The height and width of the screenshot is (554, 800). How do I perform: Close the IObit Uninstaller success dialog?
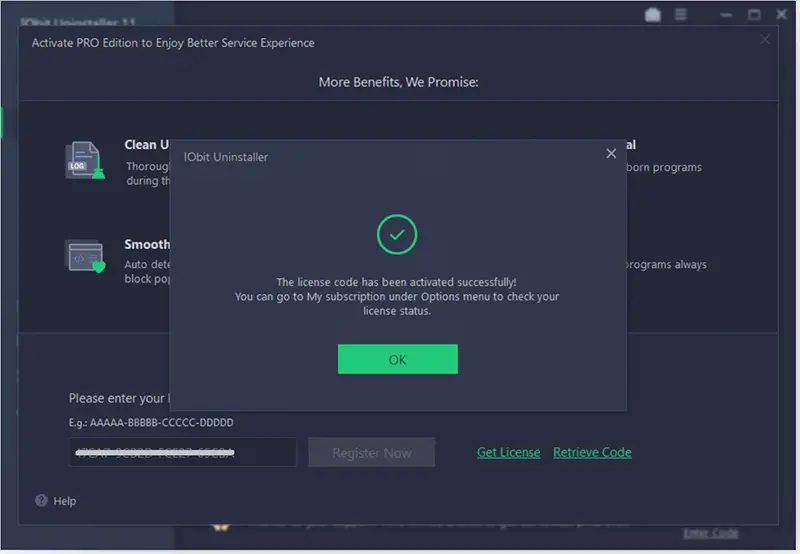coord(611,154)
